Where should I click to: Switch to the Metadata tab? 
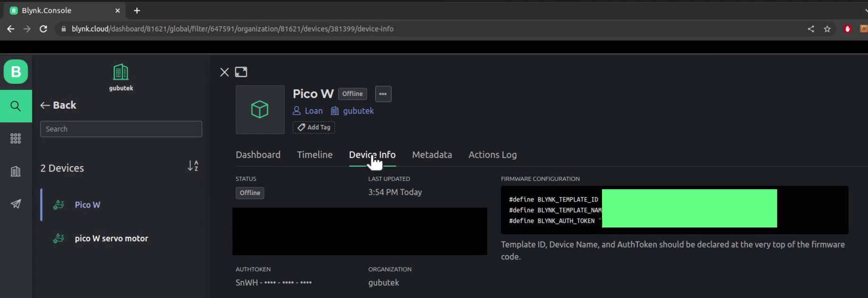[432, 155]
